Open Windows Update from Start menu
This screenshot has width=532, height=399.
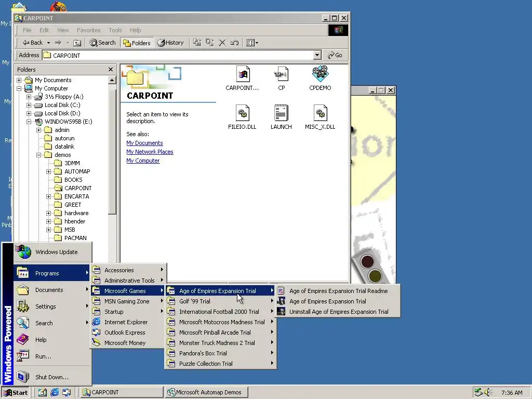click(52, 252)
